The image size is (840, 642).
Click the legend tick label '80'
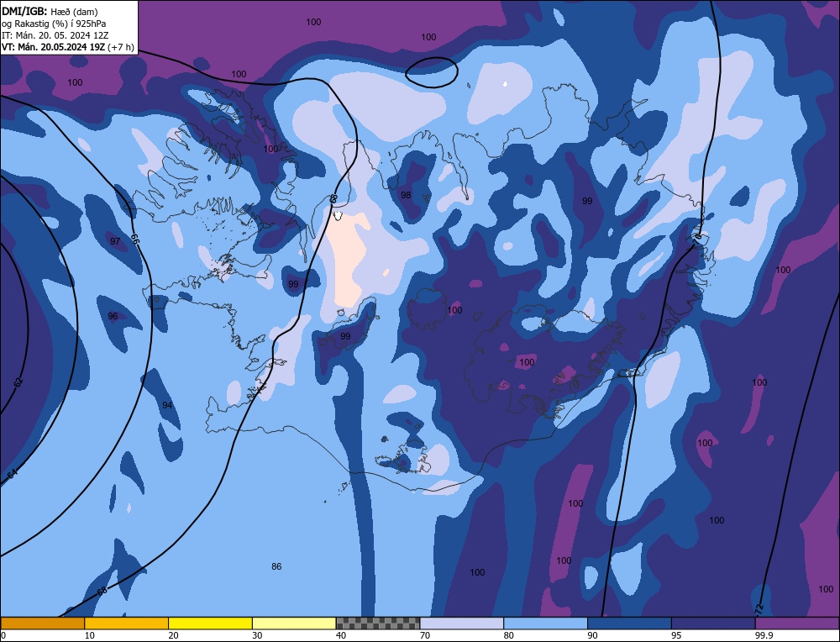[x=509, y=635]
